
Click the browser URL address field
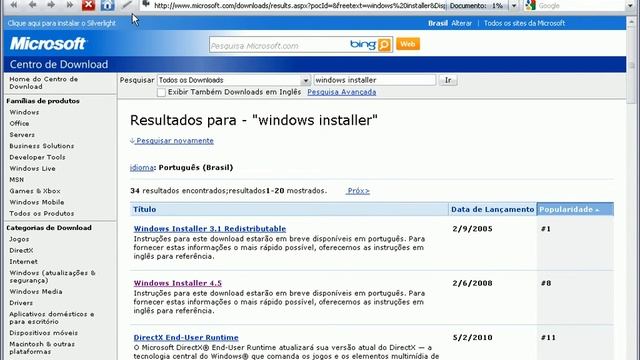point(299,6)
